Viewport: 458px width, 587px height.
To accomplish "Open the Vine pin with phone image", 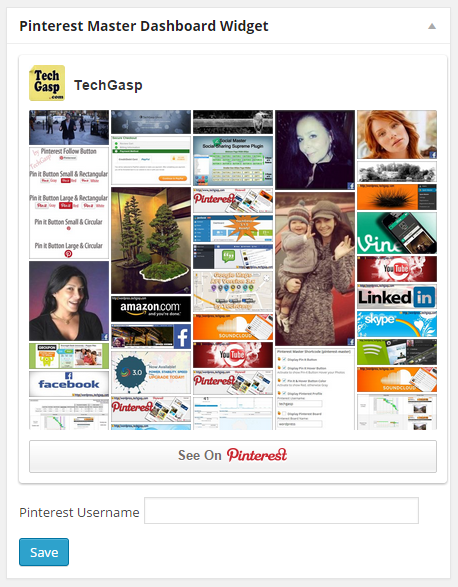I will [397, 233].
